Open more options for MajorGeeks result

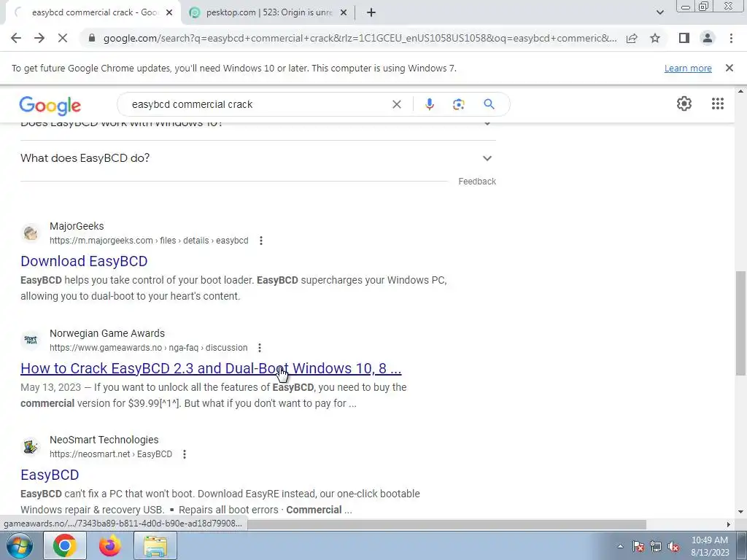(260, 241)
